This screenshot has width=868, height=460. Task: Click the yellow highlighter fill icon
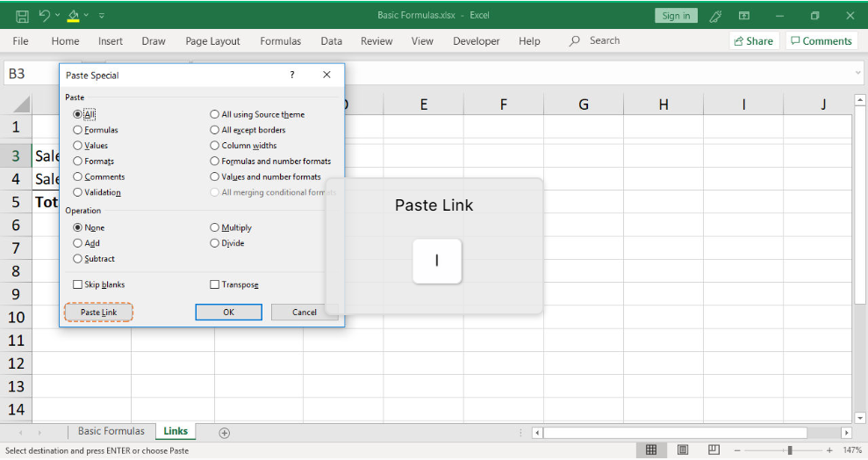[73, 16]
